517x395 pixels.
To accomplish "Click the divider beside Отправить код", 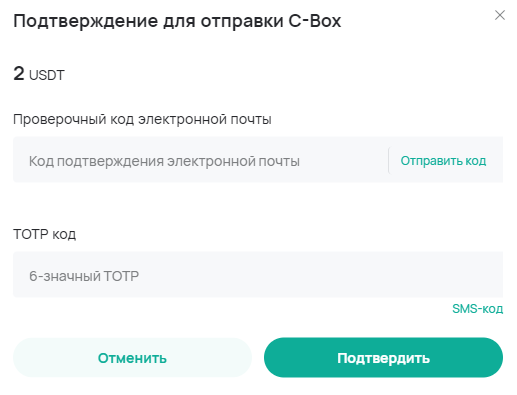I will 389,161.
